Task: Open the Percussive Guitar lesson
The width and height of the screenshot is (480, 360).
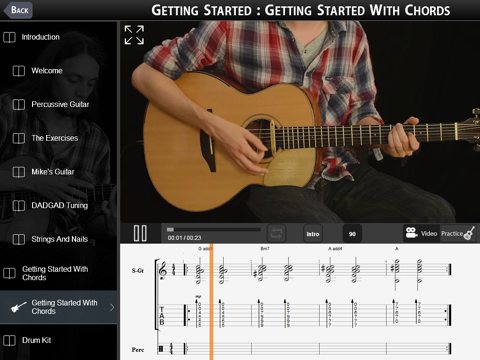Action: (59, 104)
